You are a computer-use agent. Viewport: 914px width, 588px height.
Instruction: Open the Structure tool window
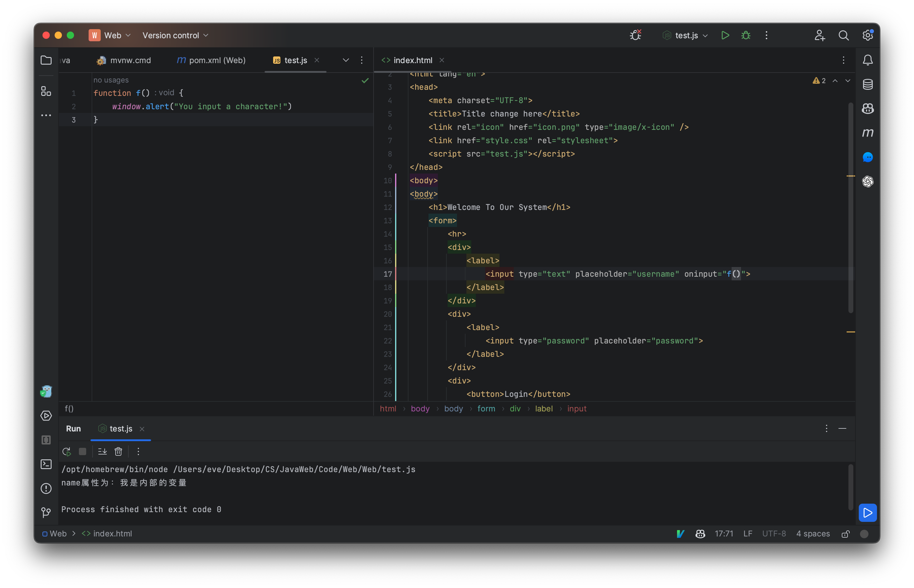tap(46, 91)
